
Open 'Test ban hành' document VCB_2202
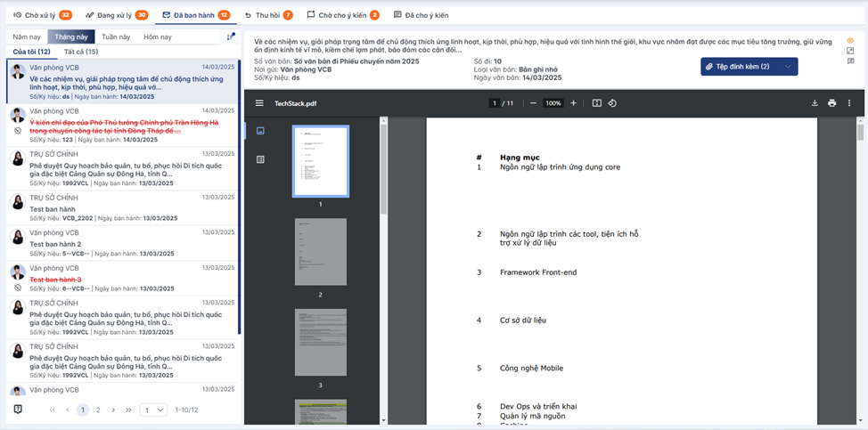coord(120,208)
